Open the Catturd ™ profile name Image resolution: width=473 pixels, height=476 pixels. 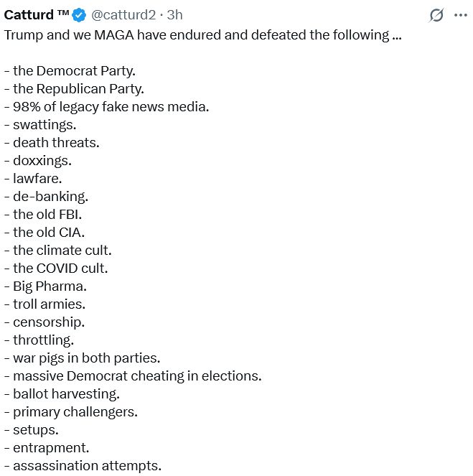tap(37, 15)
